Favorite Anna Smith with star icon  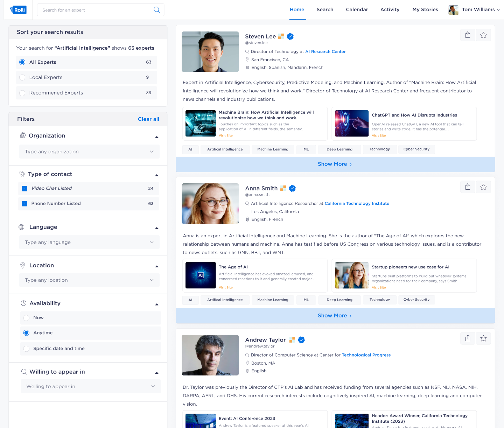pos(483,187)
